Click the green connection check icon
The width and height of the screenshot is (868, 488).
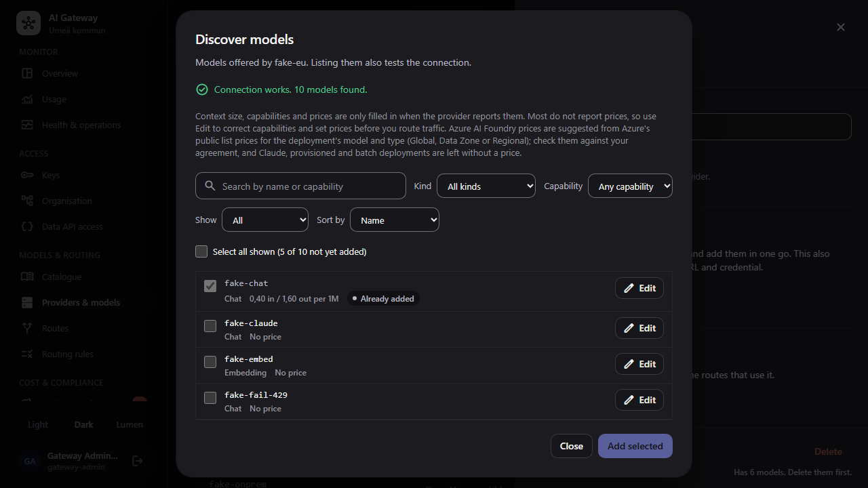[x=201, y=89]
